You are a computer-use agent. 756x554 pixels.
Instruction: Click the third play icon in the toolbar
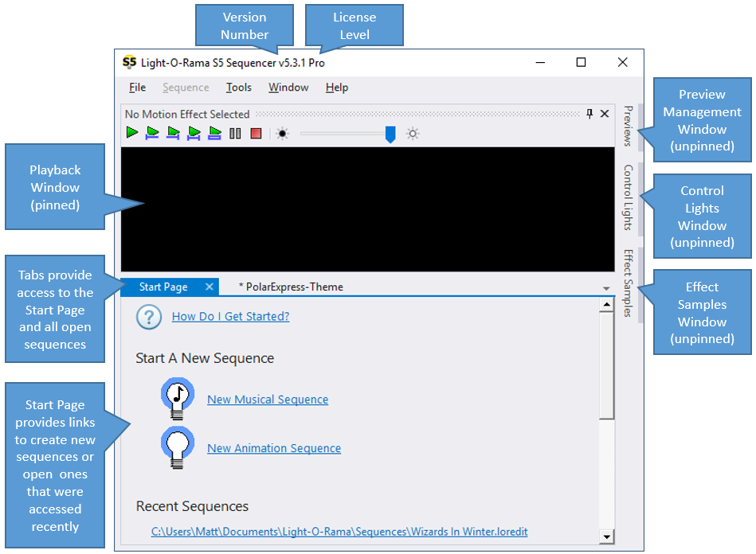[173, 133]
